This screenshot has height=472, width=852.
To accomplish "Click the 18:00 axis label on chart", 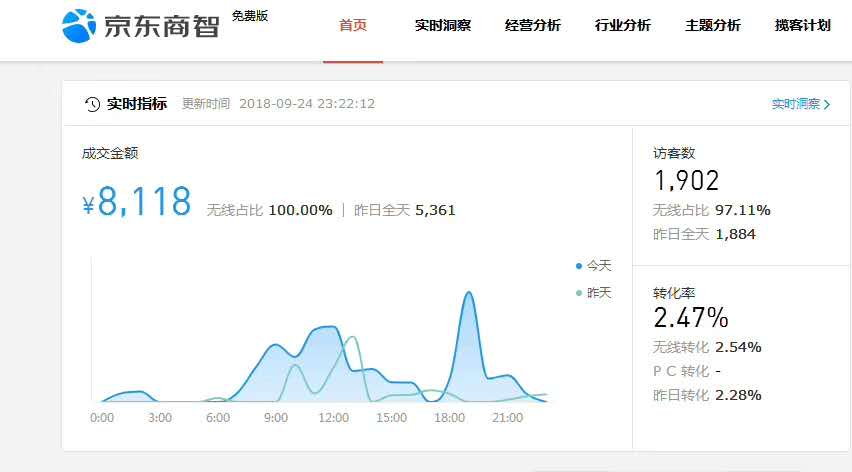I will 449,418.
